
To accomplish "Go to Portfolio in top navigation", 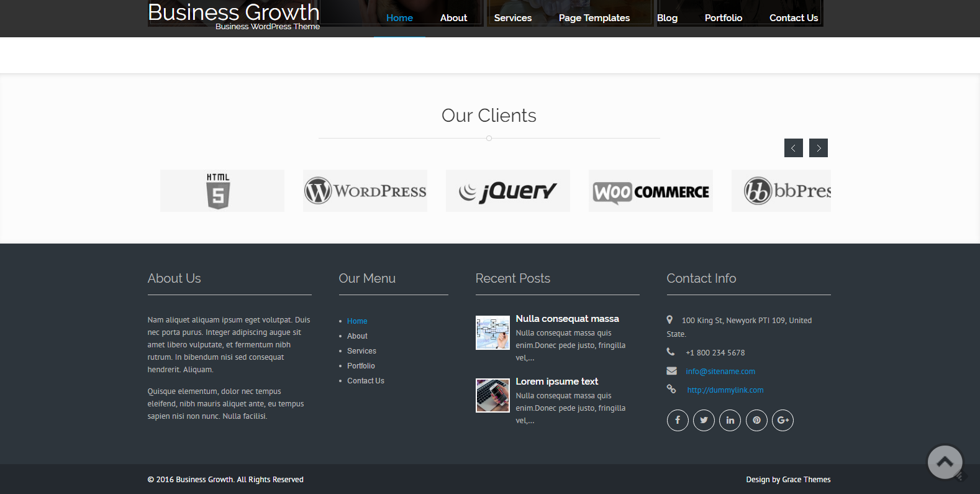I will tap(723, 18).
